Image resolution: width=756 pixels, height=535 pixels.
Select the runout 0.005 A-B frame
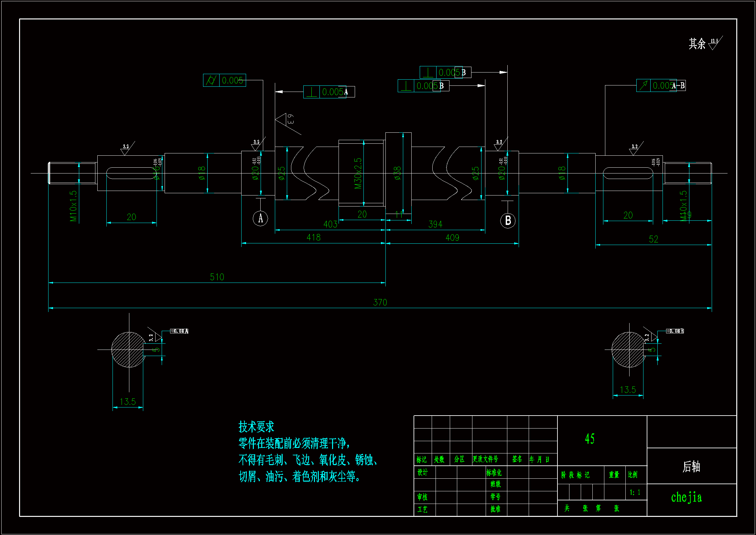pyautogui.click(x=661, y=85)
